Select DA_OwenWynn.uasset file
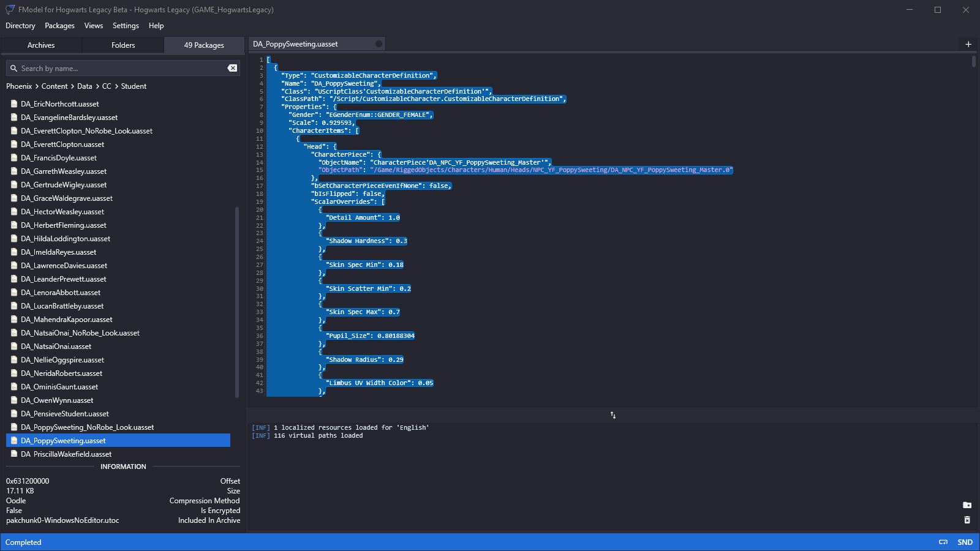 pos(118,400)
